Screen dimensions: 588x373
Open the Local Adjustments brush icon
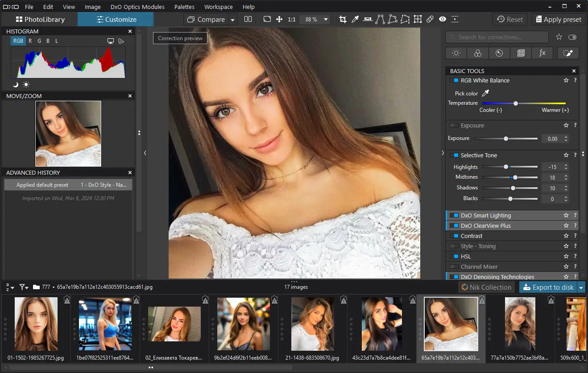567,53
